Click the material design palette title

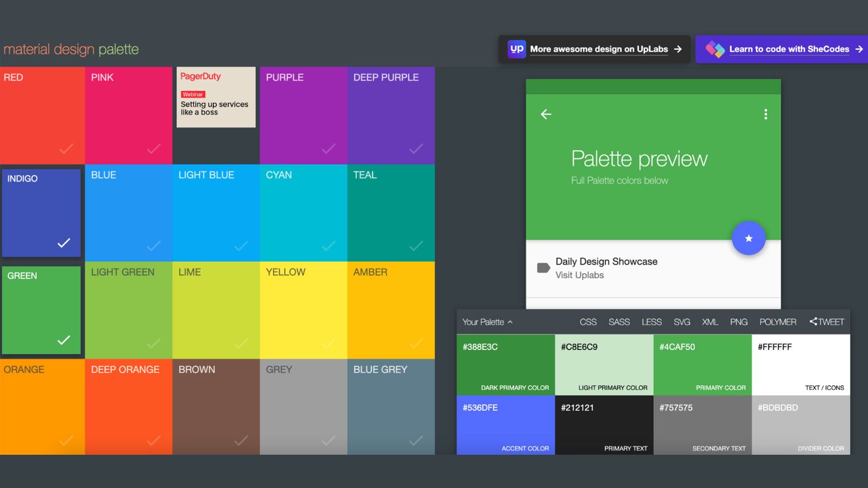pos(71,49)
